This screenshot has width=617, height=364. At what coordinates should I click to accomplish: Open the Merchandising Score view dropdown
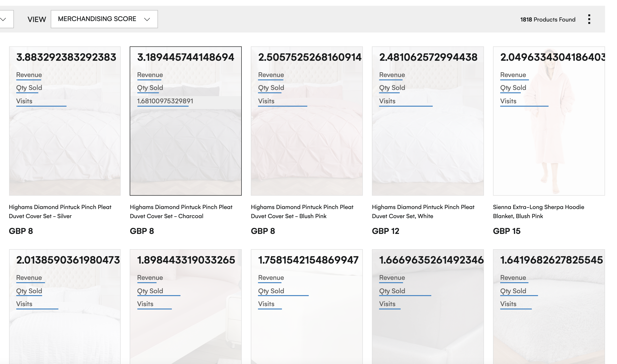tap(104, 19)
